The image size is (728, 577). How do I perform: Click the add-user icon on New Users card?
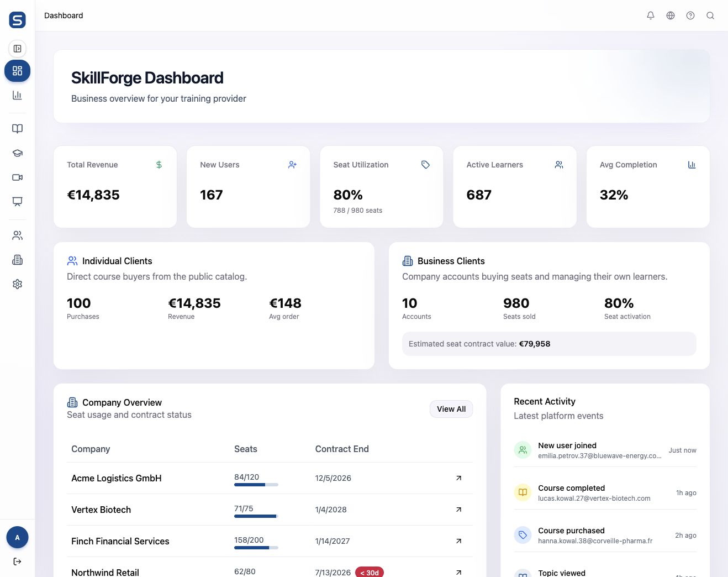[x=292, y=165]
